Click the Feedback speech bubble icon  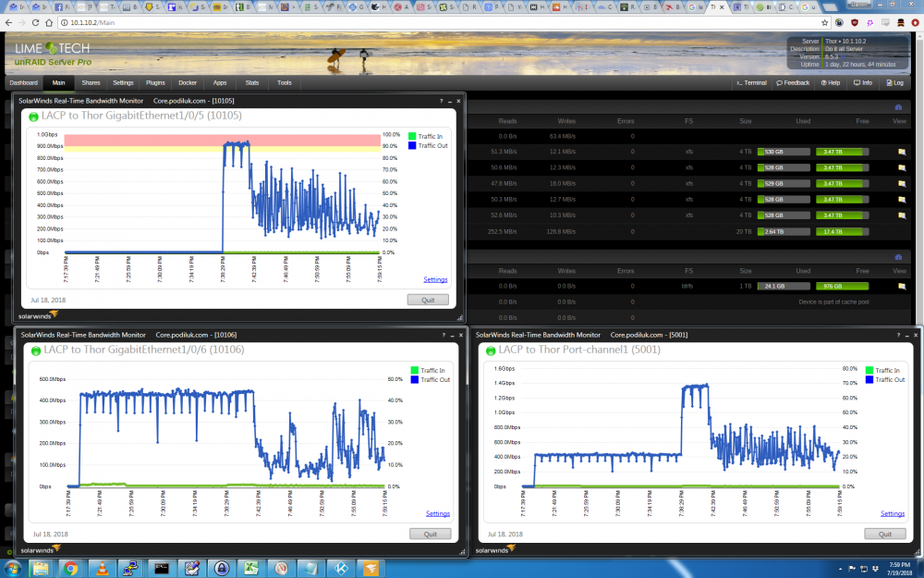point(780,82)
